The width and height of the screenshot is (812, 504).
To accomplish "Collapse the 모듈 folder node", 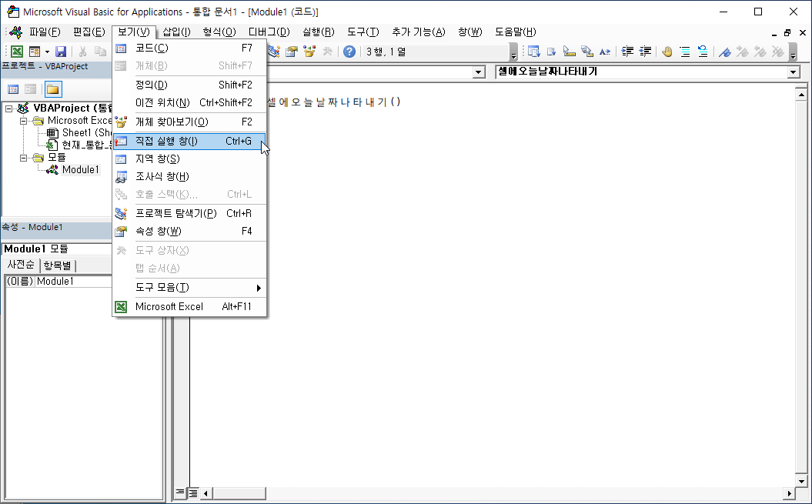I will pyautogui.click(x=23, y=158).
